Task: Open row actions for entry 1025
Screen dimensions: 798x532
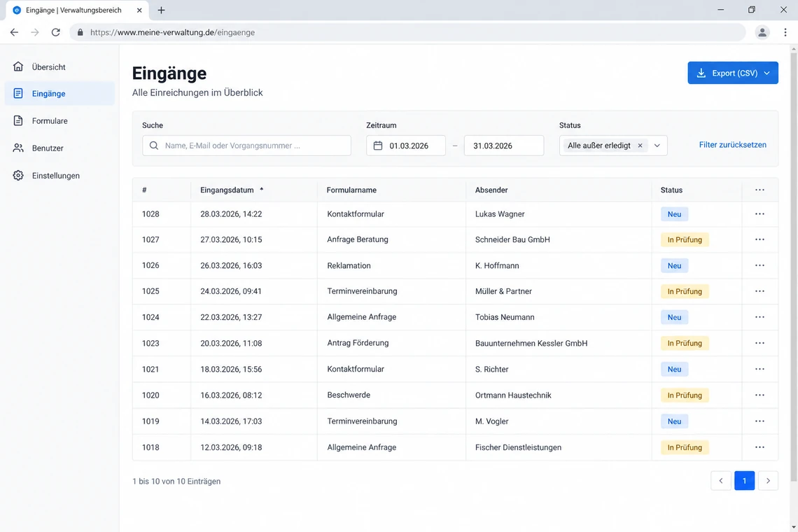Action: (759, 291)
